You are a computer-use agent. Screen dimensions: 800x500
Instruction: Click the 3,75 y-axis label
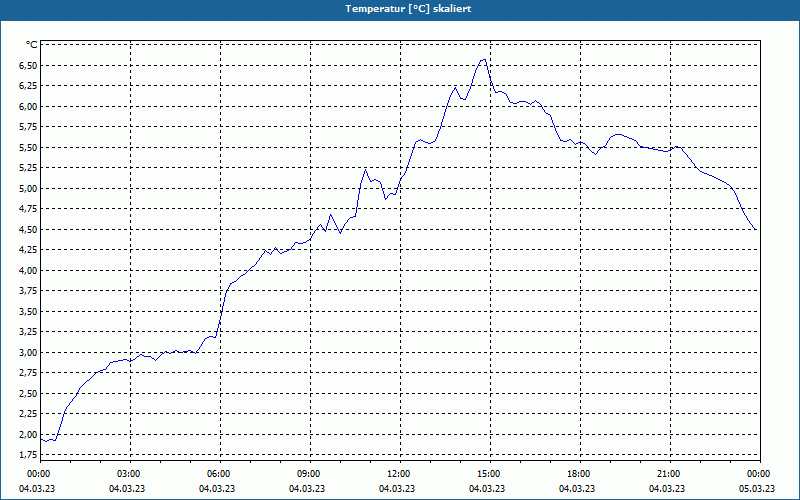click(28, 291)
